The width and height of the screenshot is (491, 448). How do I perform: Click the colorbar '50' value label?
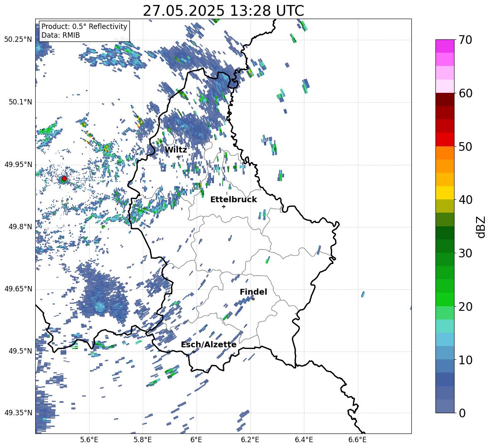point(465,147)
